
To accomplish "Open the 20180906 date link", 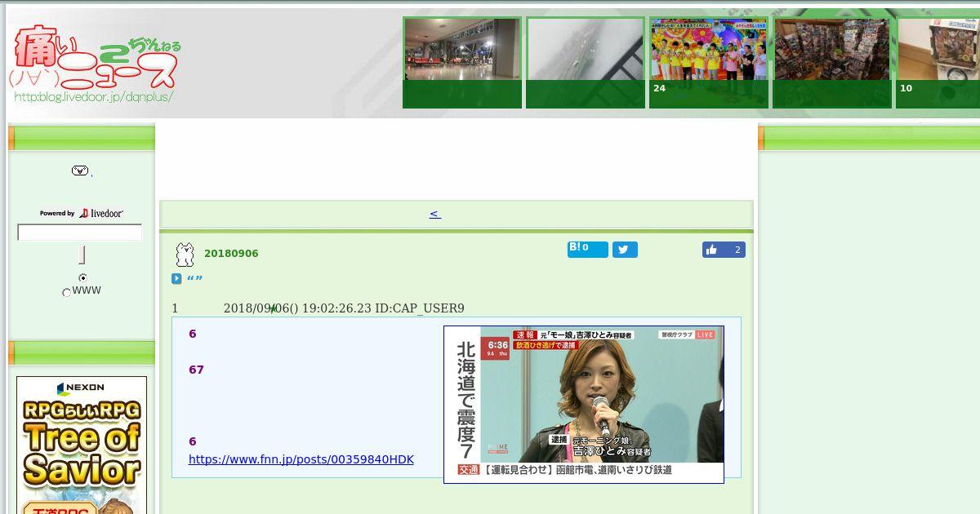I will (231, 254).
